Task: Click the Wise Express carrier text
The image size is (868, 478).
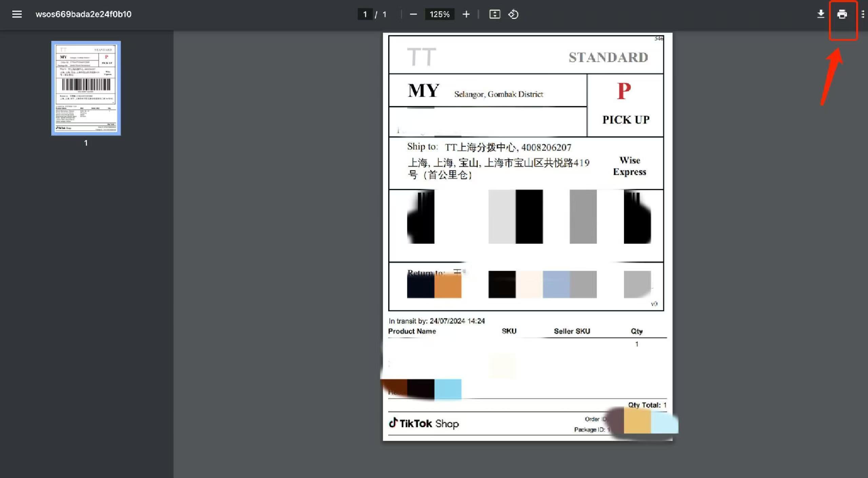Action: pyautogui.click(x=630, y=166)
